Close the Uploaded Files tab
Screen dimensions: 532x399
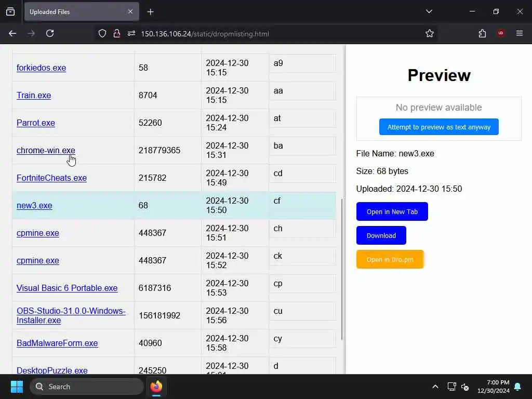point(130,11)
